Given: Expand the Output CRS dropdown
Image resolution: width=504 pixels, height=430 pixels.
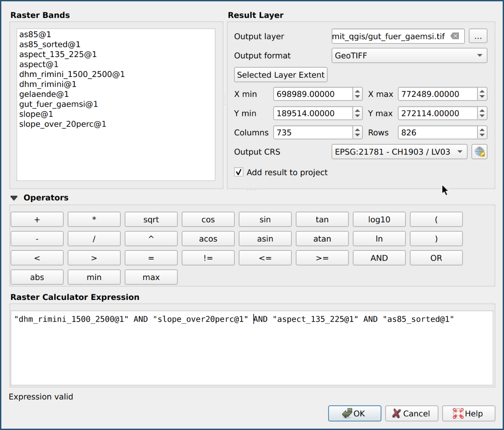Looking at the screenshot, I should point(399,152).
